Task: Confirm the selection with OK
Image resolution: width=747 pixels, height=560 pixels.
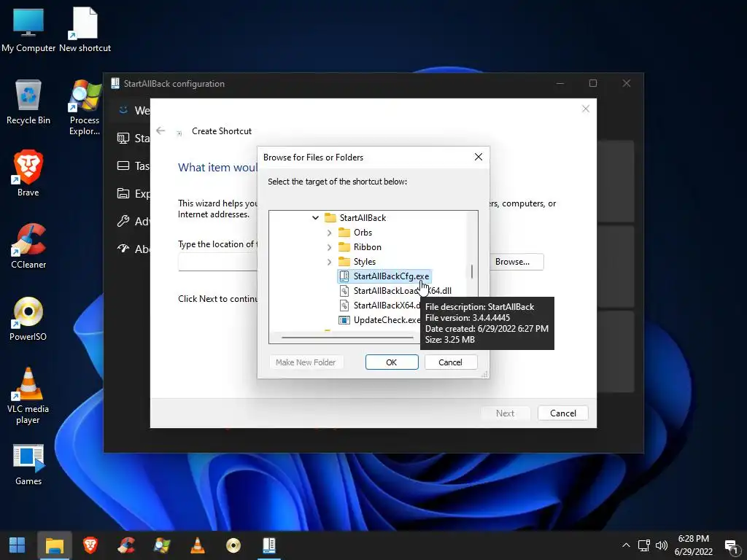Action: (x=392, y=362)
